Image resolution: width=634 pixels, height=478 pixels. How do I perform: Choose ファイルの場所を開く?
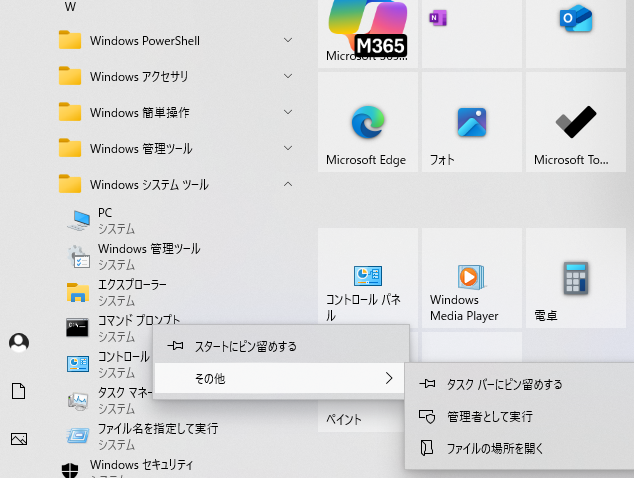click(x=520, y=448)
